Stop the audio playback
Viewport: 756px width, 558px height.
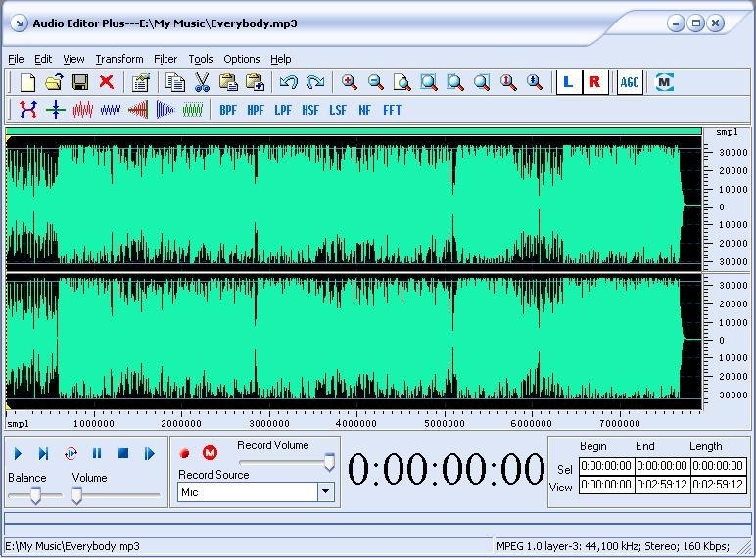123,454
